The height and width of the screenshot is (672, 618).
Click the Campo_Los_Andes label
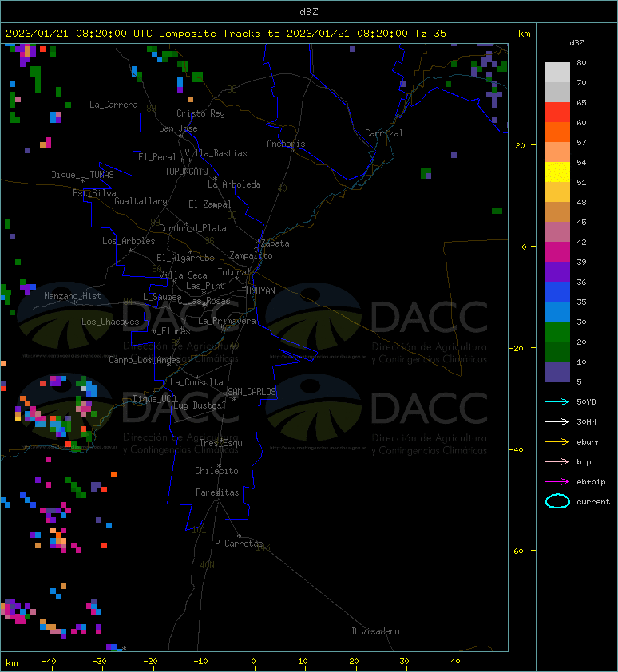pyautogui.click(x=145, y=360)
